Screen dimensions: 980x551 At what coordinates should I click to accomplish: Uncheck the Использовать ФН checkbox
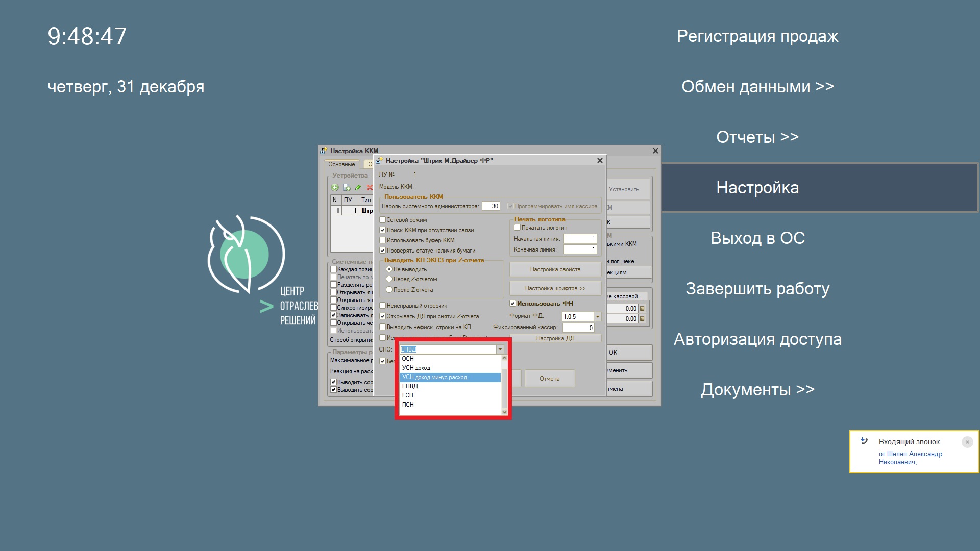coord(512,304)
